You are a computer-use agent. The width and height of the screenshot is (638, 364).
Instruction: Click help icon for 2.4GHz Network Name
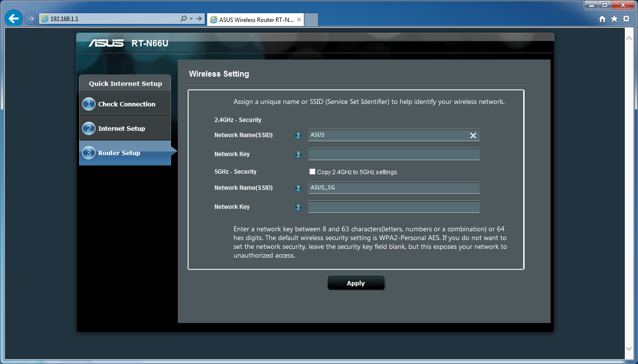tap(298, 136)
